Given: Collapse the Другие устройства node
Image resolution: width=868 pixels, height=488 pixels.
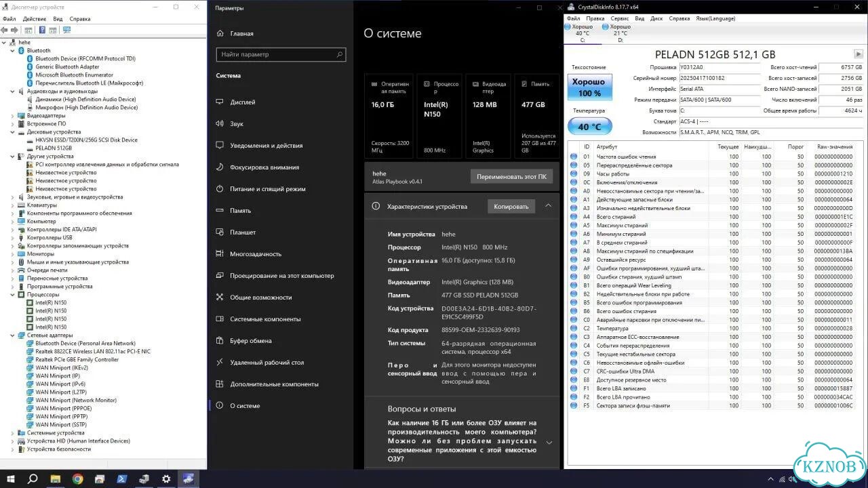Looking at the screenshot, I should pos(13,157).
